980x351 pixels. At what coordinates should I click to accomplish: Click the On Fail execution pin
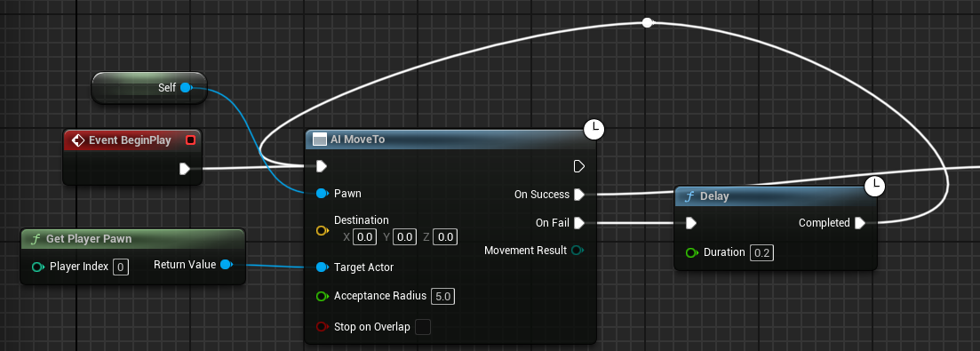[x=578, y=222]
